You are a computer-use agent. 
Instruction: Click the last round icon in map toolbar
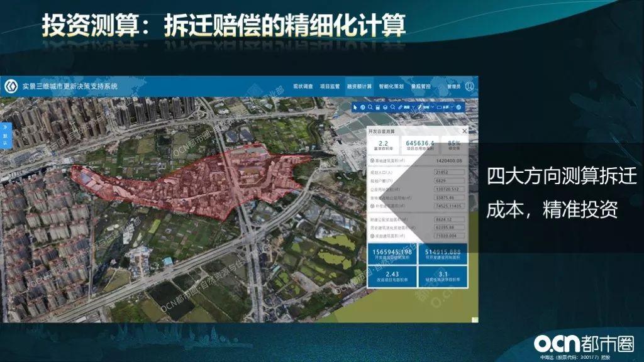click(x=458, y=107)
